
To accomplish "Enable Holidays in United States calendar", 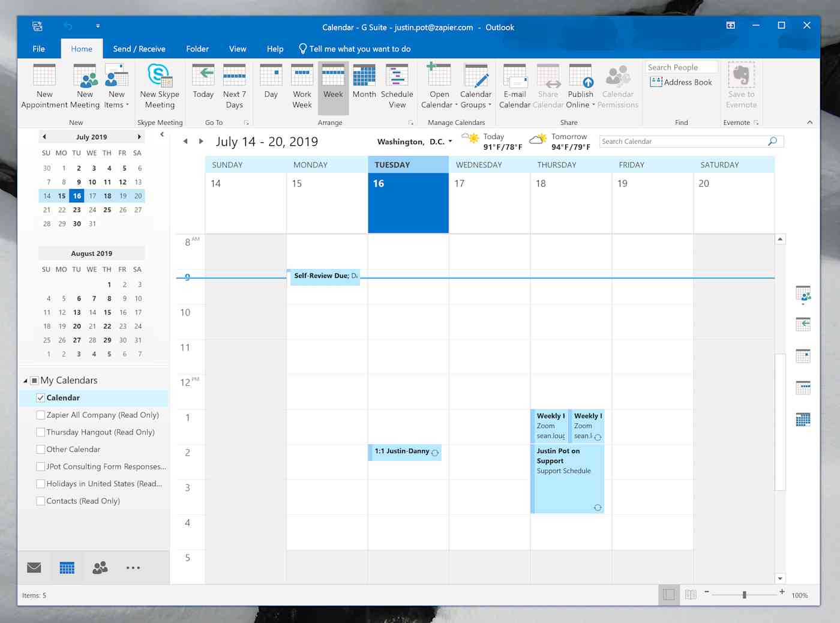I will click(x=41, y=484).
